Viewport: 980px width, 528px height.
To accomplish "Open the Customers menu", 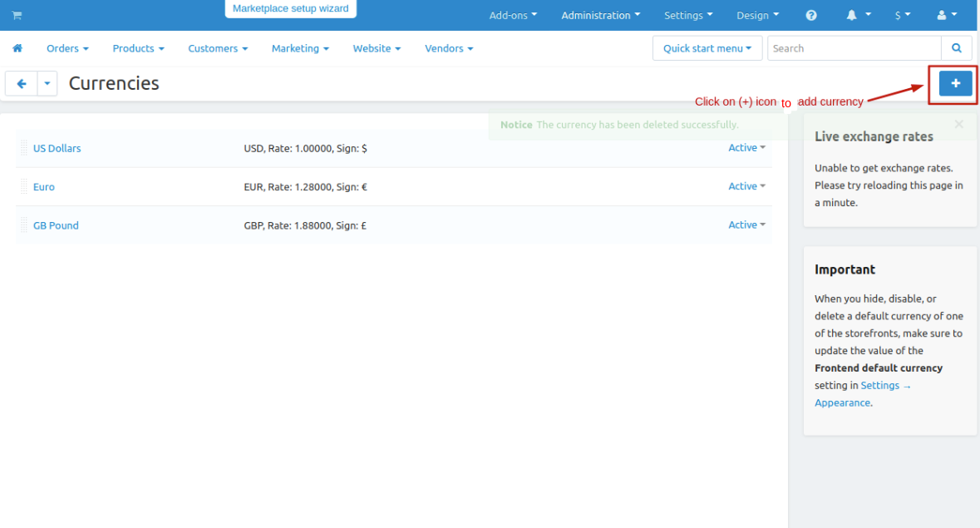I will (x=218, y=48).
